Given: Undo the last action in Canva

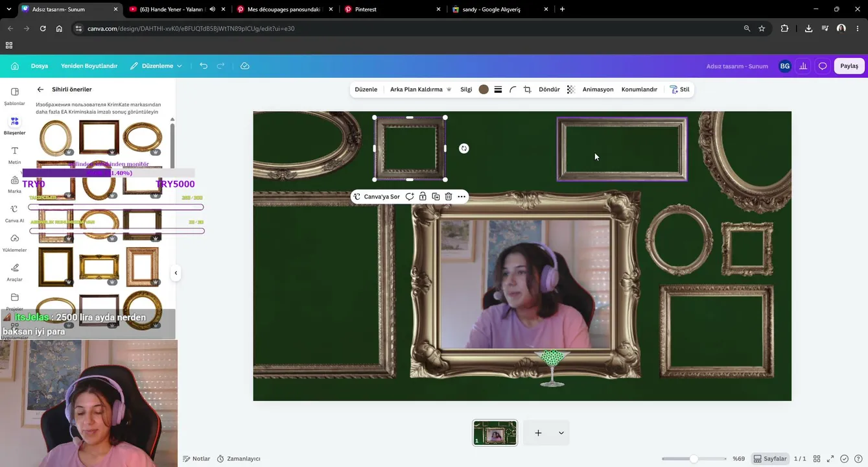Looking at the screenshot, I should click(204, 66).
